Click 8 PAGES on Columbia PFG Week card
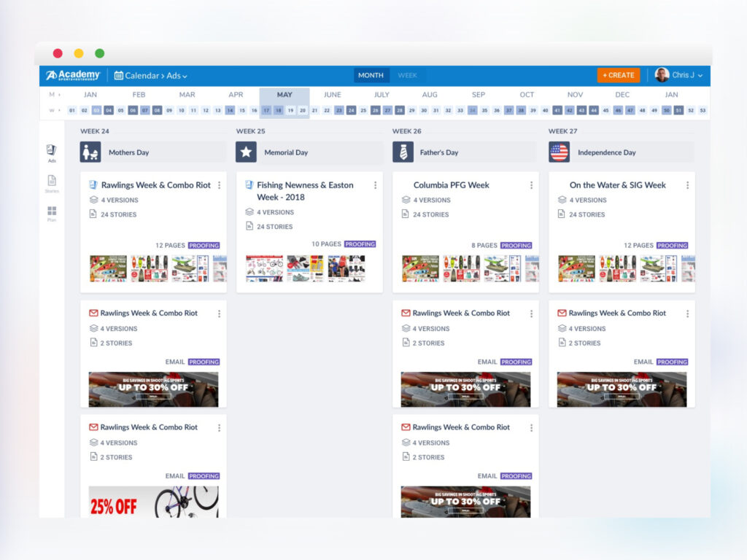Viewport: 747px width, 560px height. tap(484, 245)
